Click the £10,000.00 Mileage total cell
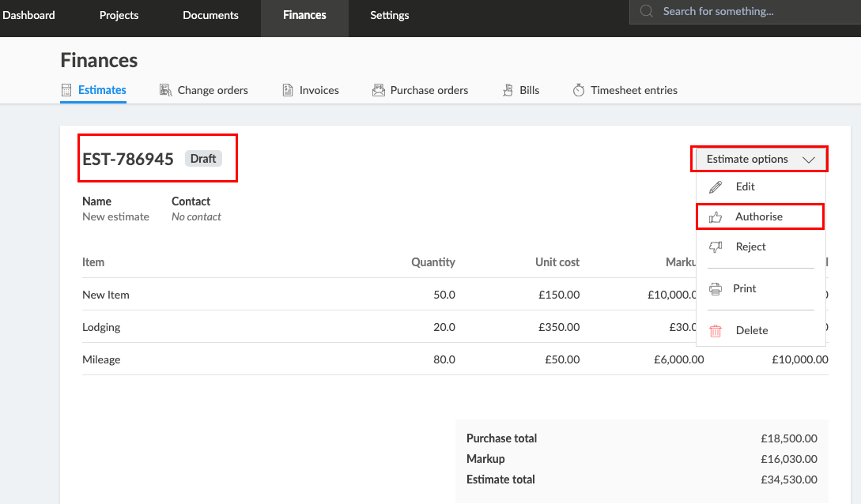This screenshot has width=861, height=504. pos(800,359)
